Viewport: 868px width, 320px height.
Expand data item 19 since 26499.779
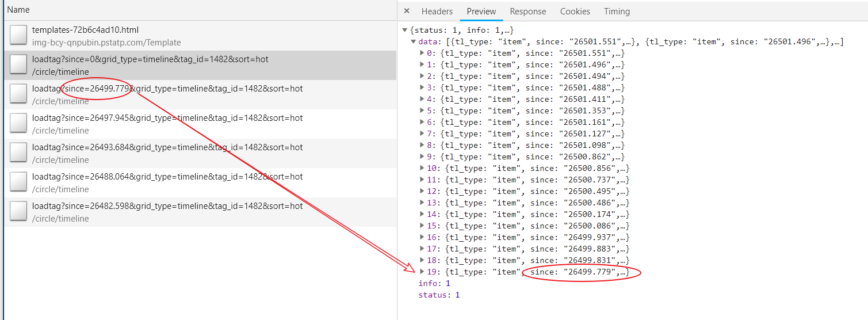423,272
